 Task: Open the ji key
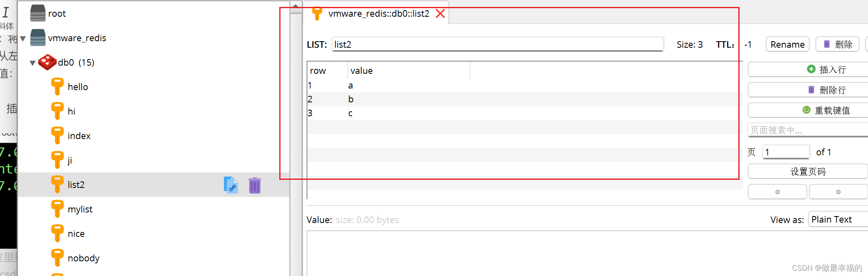click(70, 160)
